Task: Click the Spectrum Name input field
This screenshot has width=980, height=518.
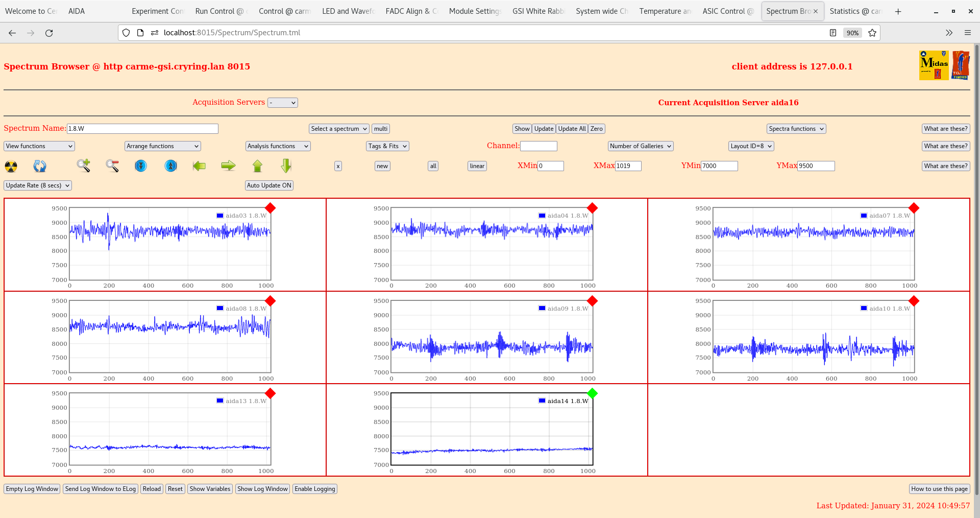Action: coord(142,129)
